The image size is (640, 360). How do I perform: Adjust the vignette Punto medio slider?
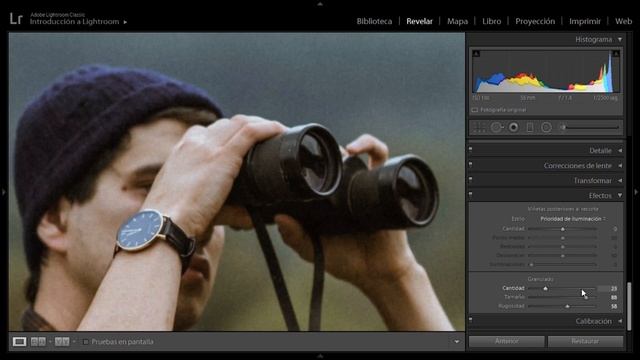(x=562, y=238)
